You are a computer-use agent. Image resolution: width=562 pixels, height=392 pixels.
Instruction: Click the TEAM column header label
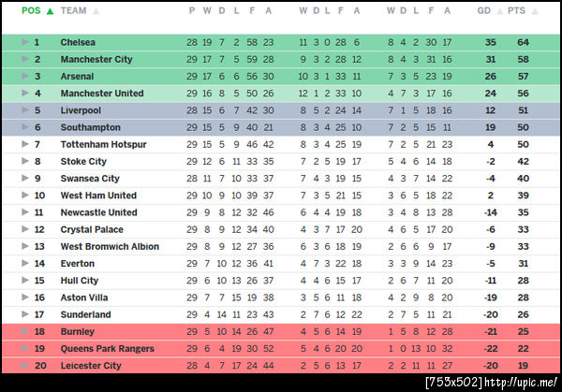tap(74, 11)
